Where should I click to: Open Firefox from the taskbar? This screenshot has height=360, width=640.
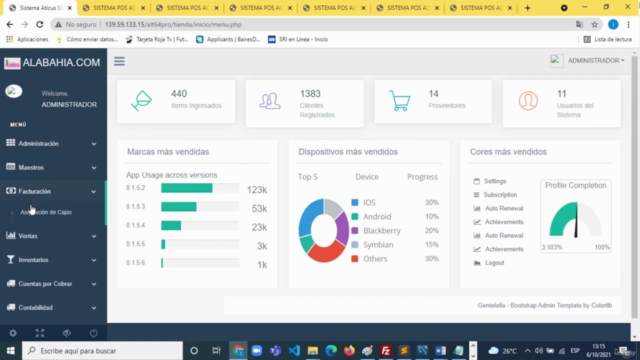[349, 351]
